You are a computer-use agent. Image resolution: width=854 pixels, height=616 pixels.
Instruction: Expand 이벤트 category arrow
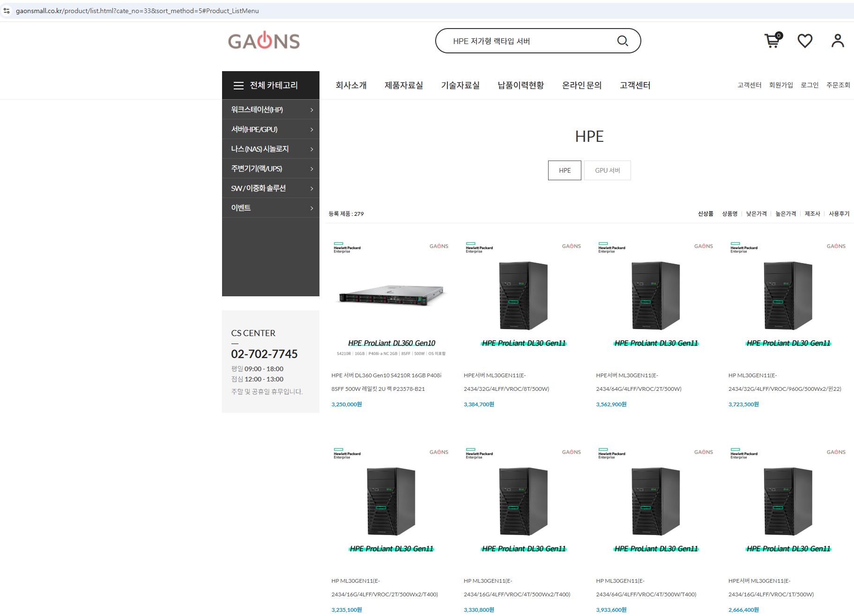312,208
